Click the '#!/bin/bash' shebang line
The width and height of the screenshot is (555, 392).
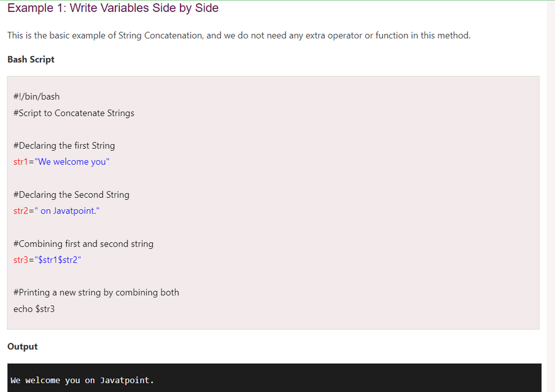37,96
